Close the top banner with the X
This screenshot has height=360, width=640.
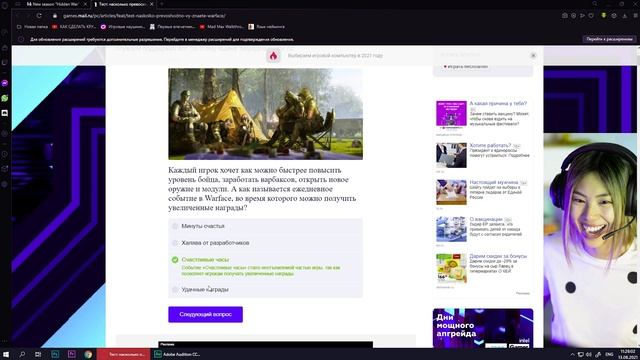click(x=533, y=56)
